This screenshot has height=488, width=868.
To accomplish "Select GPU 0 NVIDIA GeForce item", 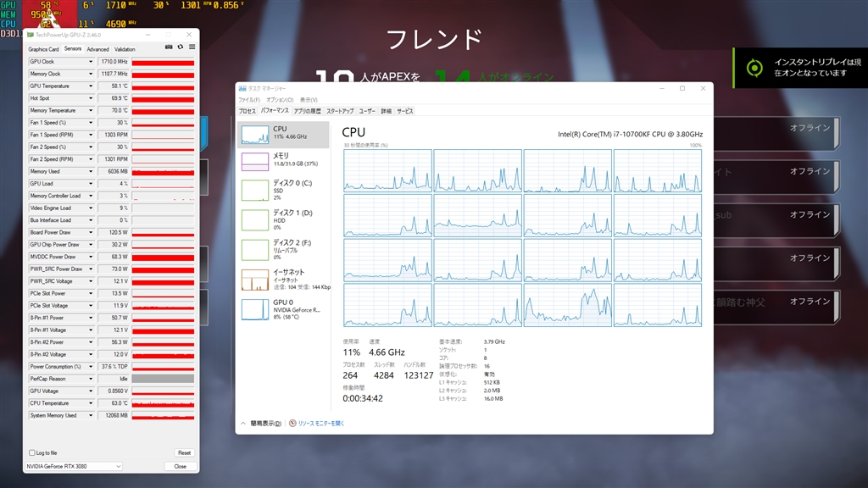I will coord(284,309).
